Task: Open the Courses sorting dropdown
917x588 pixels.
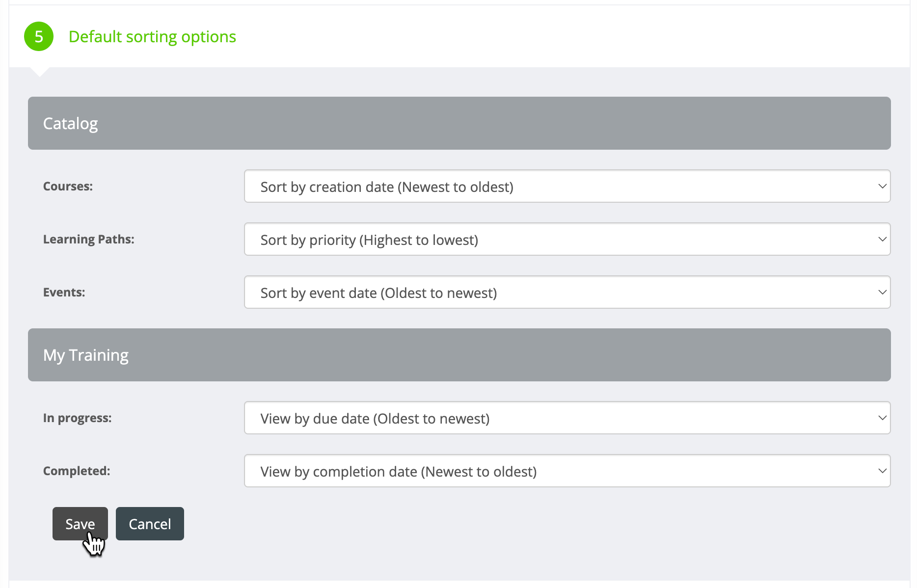Action: (567, 186)
